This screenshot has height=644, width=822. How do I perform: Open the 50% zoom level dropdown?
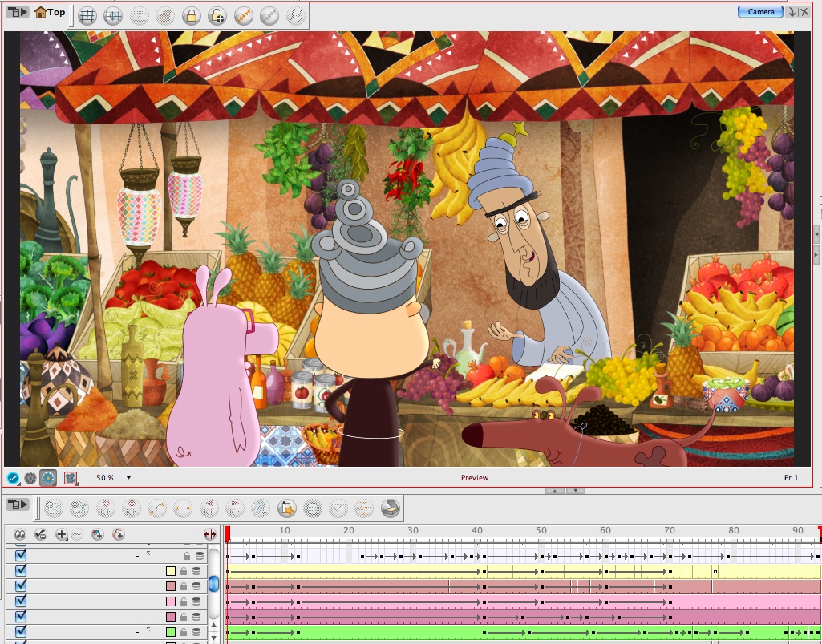(128, 478)
